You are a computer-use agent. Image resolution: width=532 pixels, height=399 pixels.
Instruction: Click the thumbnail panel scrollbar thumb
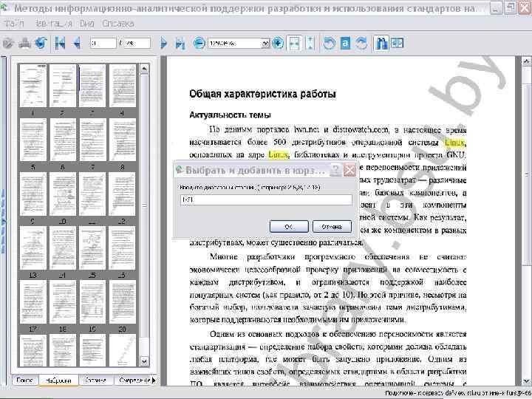pyautogui.click(x=144, y=205)
